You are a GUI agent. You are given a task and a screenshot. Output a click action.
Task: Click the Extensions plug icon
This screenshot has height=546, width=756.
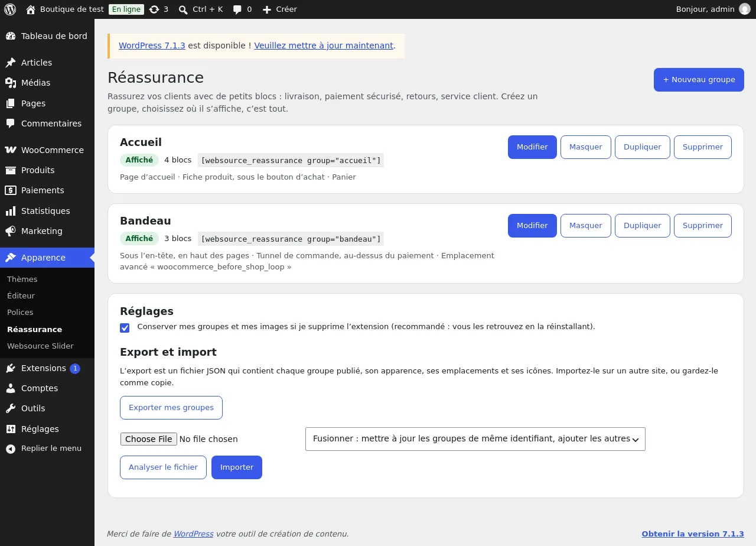[x=11, y=368]
